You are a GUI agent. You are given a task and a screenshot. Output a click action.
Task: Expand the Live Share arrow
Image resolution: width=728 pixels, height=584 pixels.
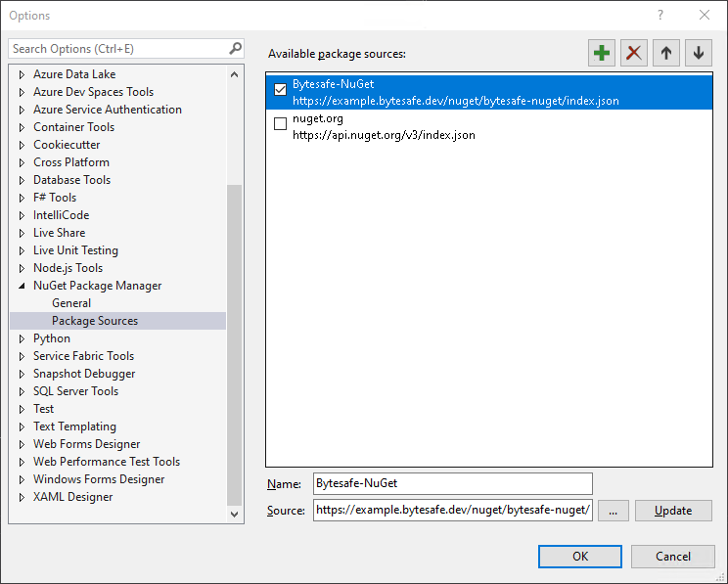(22, 233)
